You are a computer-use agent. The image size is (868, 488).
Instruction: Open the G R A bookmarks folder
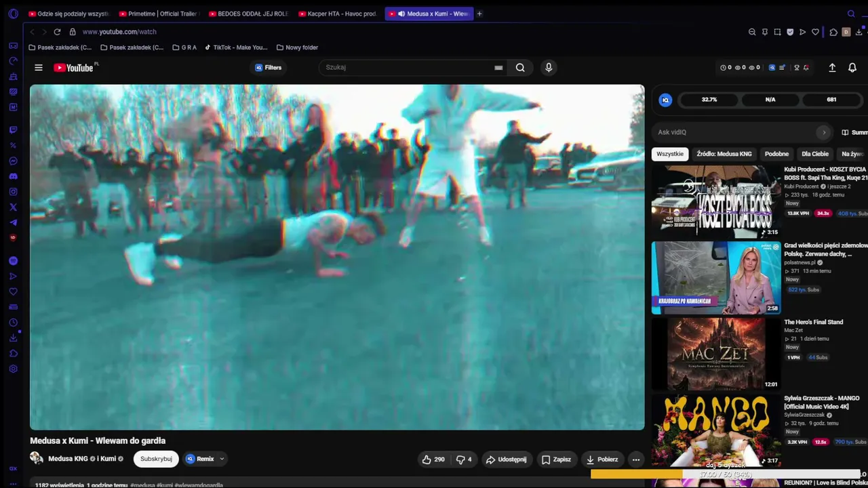184,47
